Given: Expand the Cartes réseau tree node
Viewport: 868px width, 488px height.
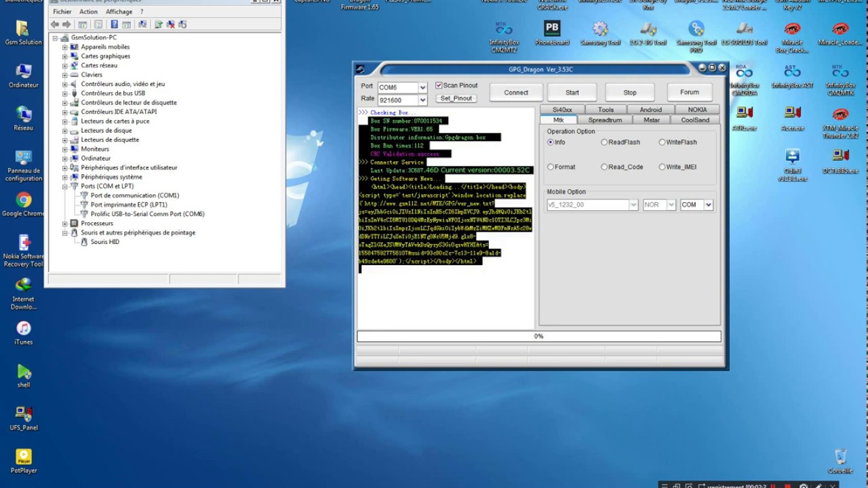Looking at the screenshot, I should point(65,66).
